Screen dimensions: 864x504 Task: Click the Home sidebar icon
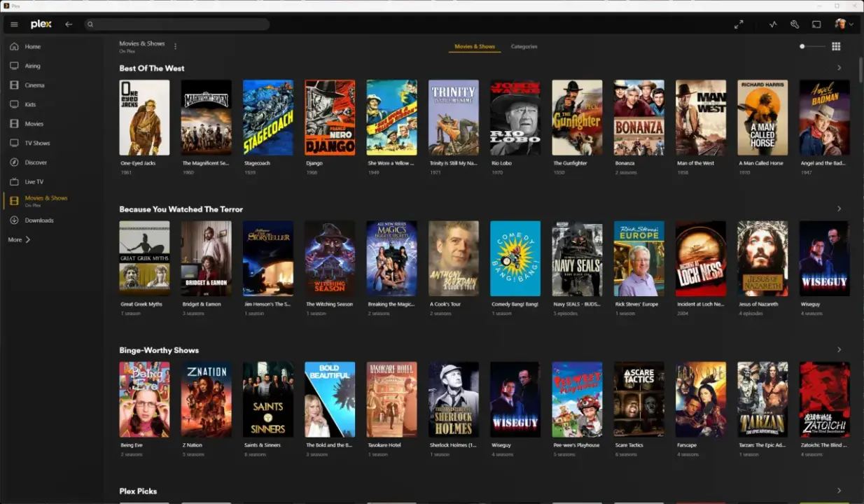click(x=14, y=47)
